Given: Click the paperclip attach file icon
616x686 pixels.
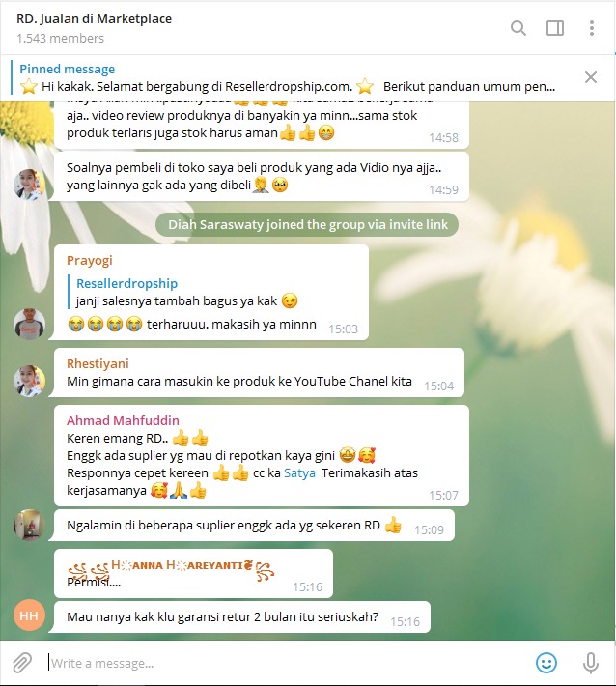Looking at the screenshot, I should (x=22, y=663).
